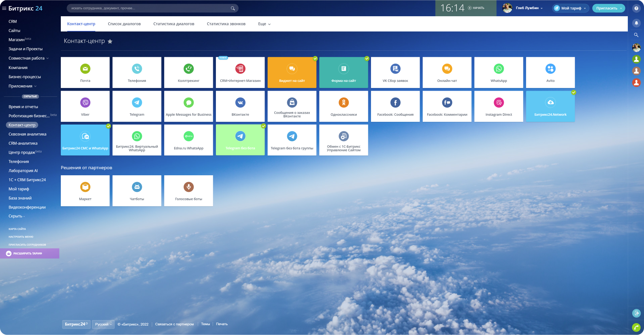Open the Instagram Direct tile
Screen dimensions: 644x335
(x=499, y=106)
